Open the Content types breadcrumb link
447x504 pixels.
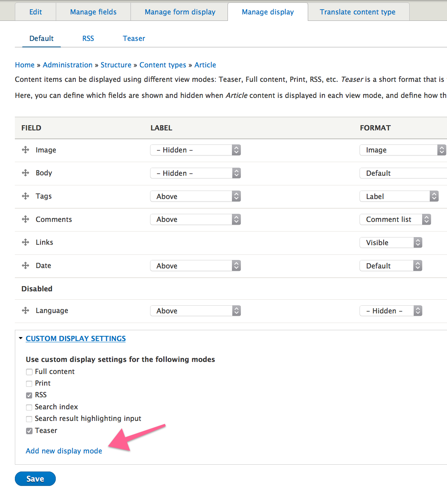(x=163, y=65)
